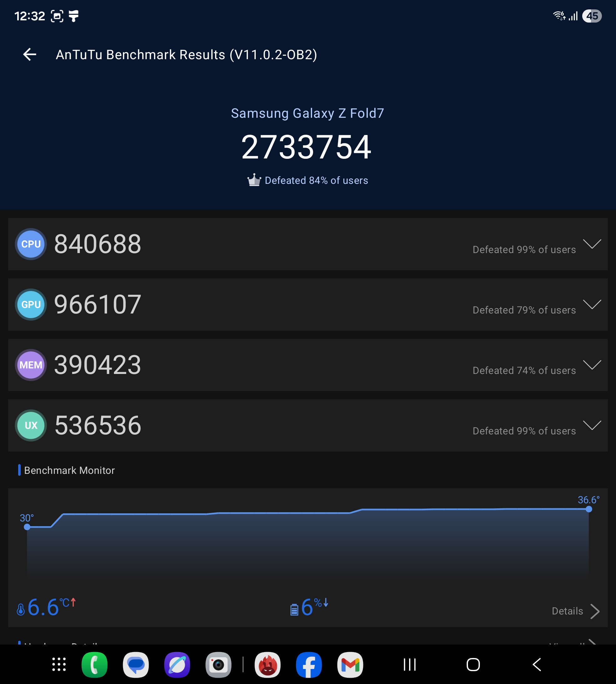Tap the back arrow in header
The image size is (616, 684).
coord(30,54)
